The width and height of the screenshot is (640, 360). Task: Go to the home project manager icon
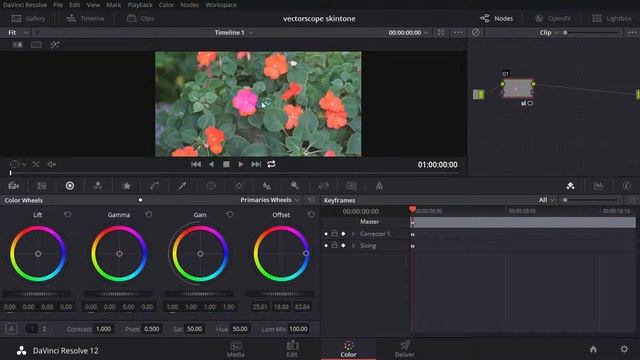[593, 349]
